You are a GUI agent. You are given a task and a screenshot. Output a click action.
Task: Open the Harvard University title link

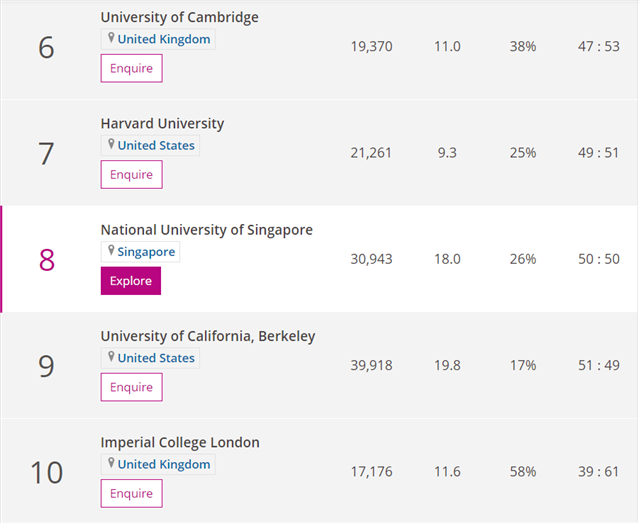pos(162,123)
